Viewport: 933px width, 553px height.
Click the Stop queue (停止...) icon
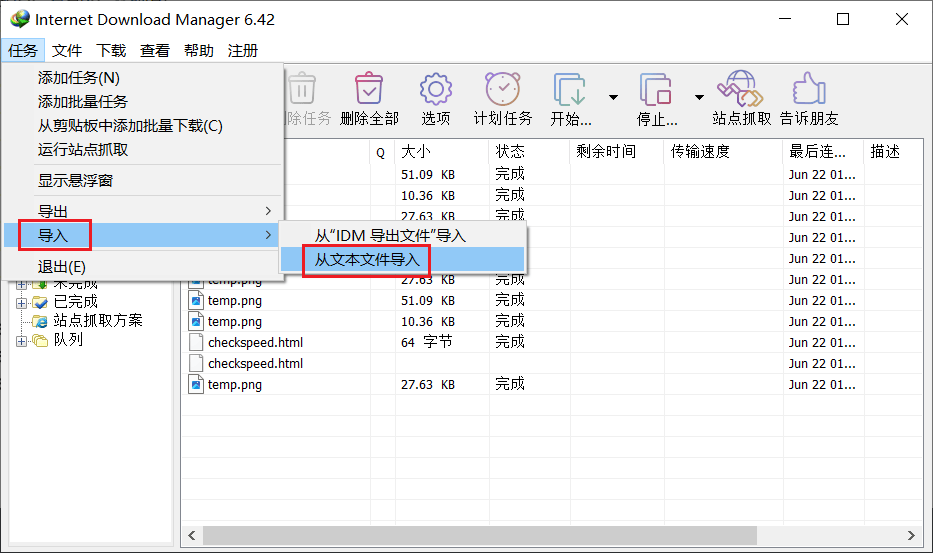[x=657, y=90]
